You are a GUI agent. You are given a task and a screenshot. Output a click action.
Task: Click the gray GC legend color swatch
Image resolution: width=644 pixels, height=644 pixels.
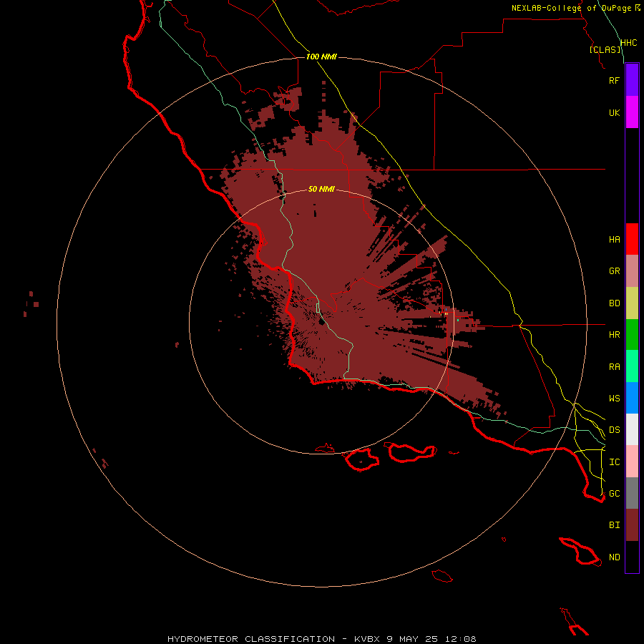(632, 493)
